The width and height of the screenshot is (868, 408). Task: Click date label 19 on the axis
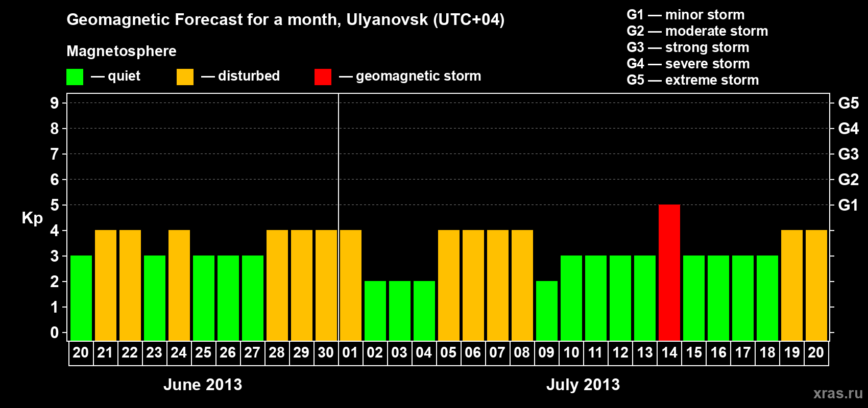coord(792,353)
